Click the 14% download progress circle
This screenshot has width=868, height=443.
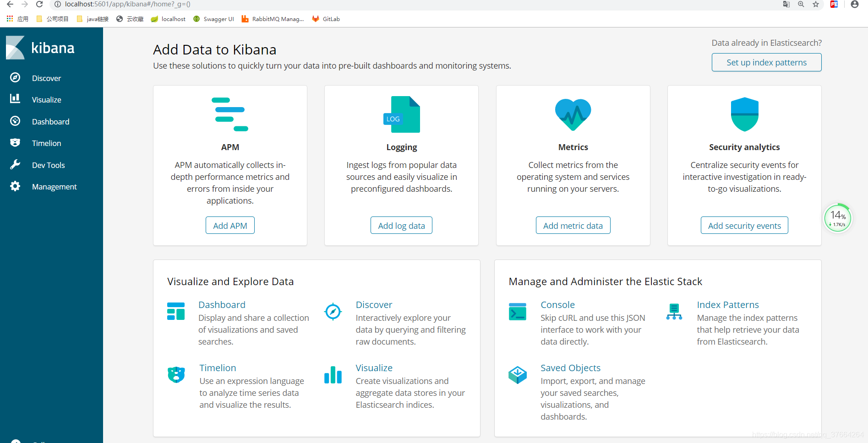837,218
